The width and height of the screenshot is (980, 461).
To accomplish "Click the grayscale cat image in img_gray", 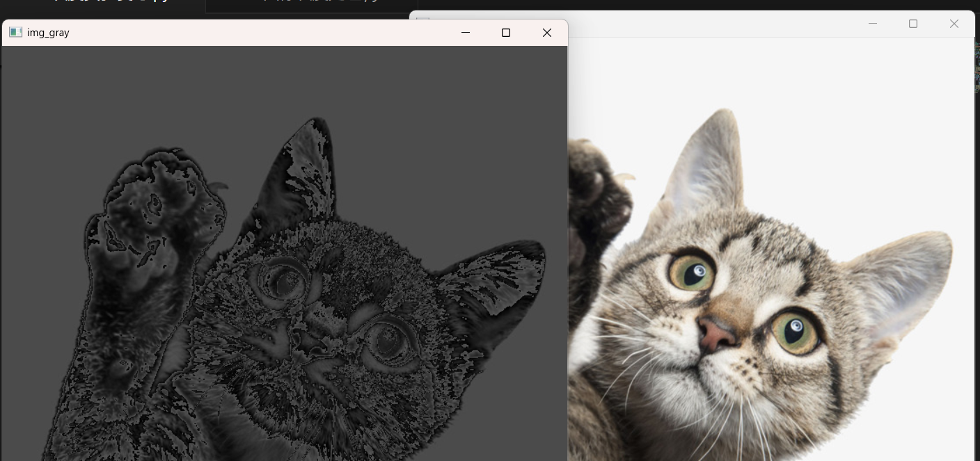I will click(x=285, y=254).
